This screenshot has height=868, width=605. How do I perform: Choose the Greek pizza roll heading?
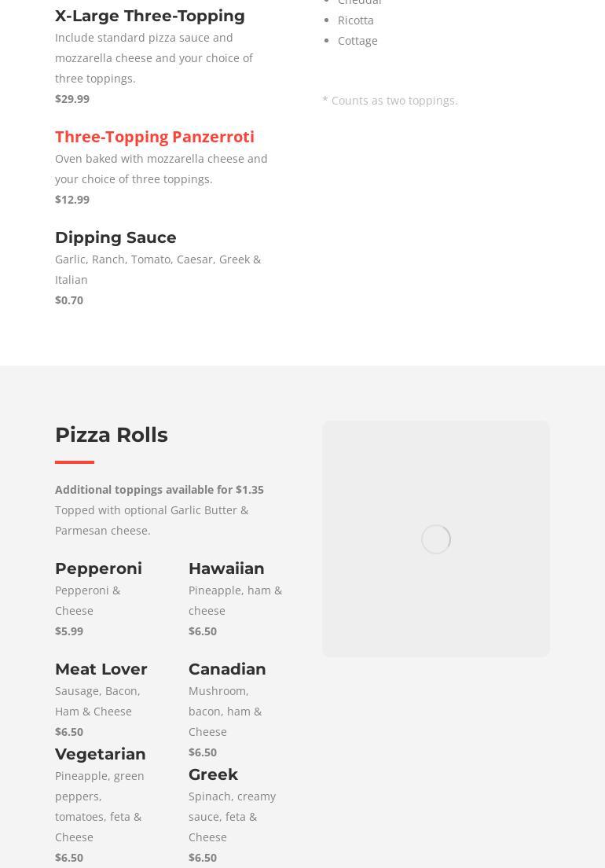[213, 774]
